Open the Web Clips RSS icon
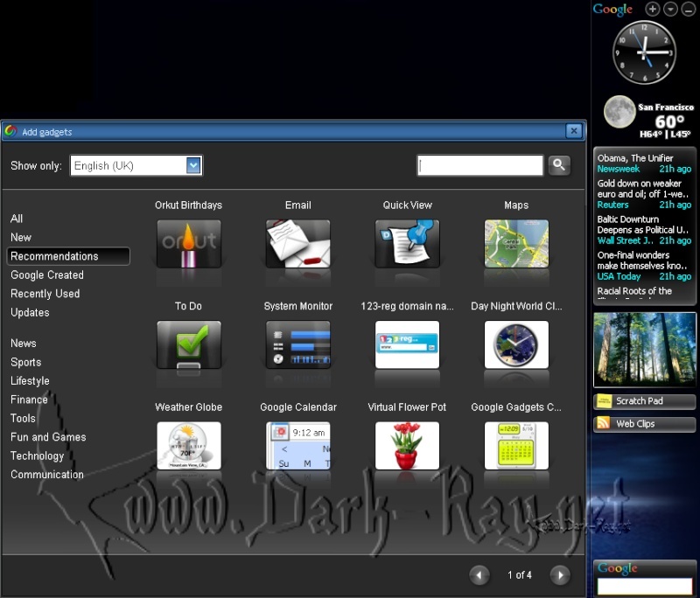 click(604, 423)
